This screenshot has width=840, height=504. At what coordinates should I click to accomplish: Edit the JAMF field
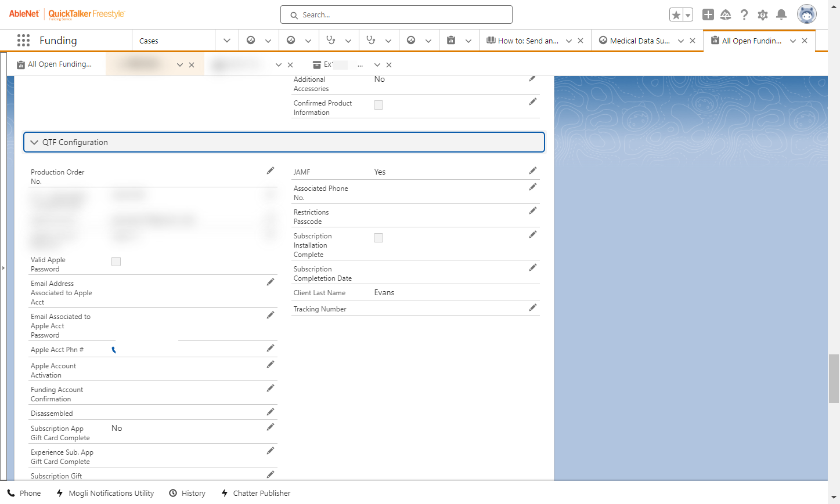[x=532, y=171]
